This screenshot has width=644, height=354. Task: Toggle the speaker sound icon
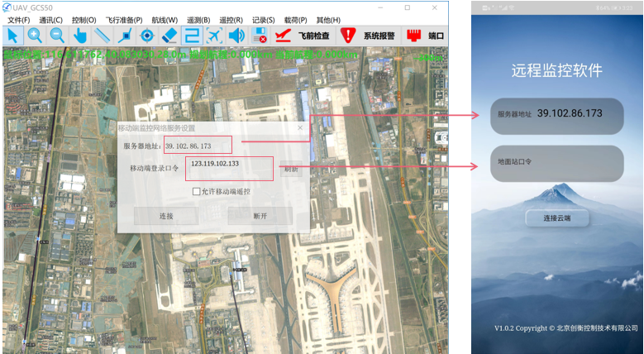(236, 36)
